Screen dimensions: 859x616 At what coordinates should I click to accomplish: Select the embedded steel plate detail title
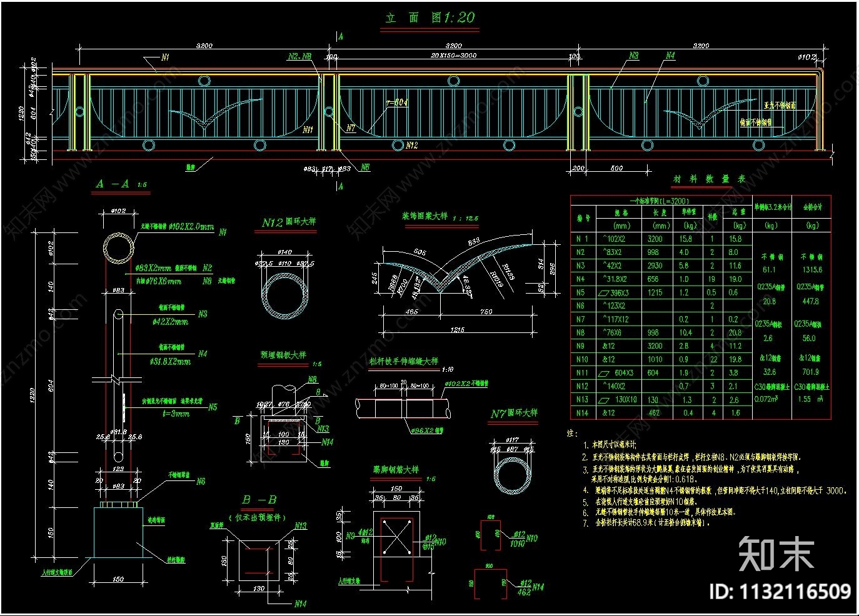click(283, 355)
